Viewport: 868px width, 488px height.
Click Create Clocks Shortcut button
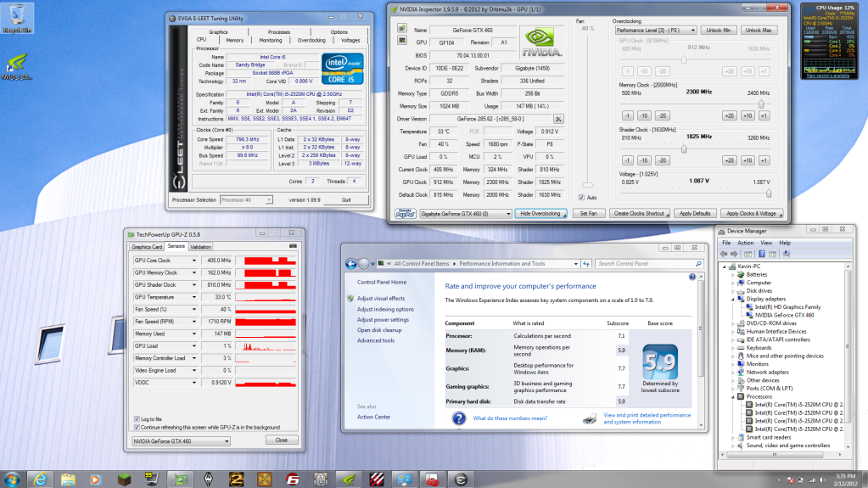click(639, 214)
